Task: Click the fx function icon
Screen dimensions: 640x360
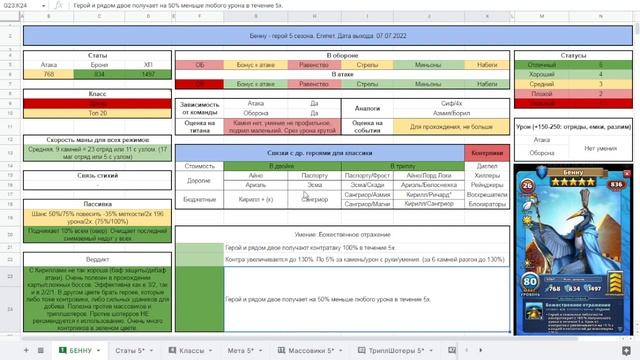Action: click(59, 6)
